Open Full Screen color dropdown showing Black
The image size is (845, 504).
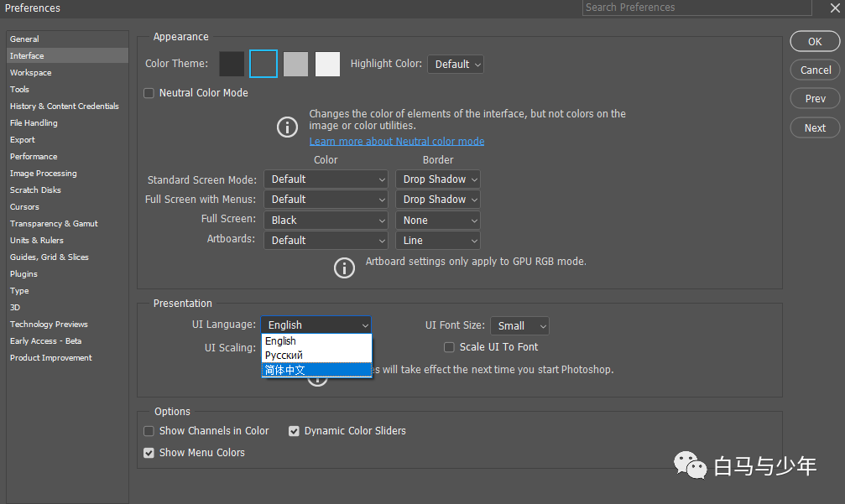[x=326, y=221]
